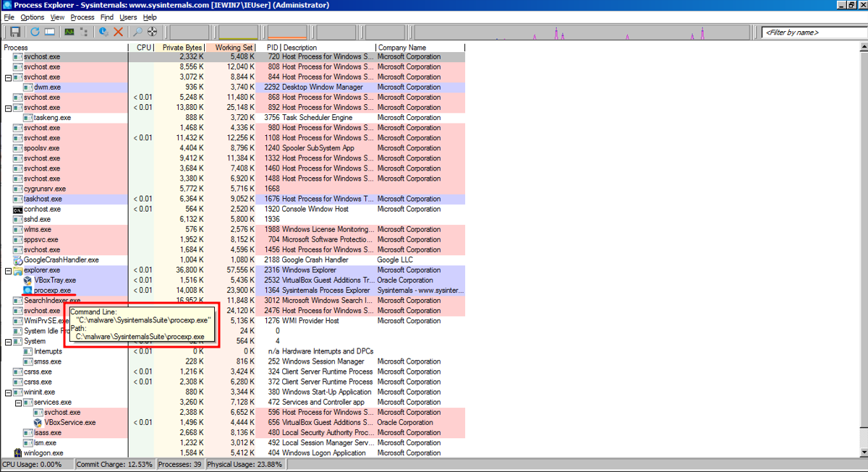Open the File menu
This screenshot has height=472, width=868.
[x=9, y=17]
